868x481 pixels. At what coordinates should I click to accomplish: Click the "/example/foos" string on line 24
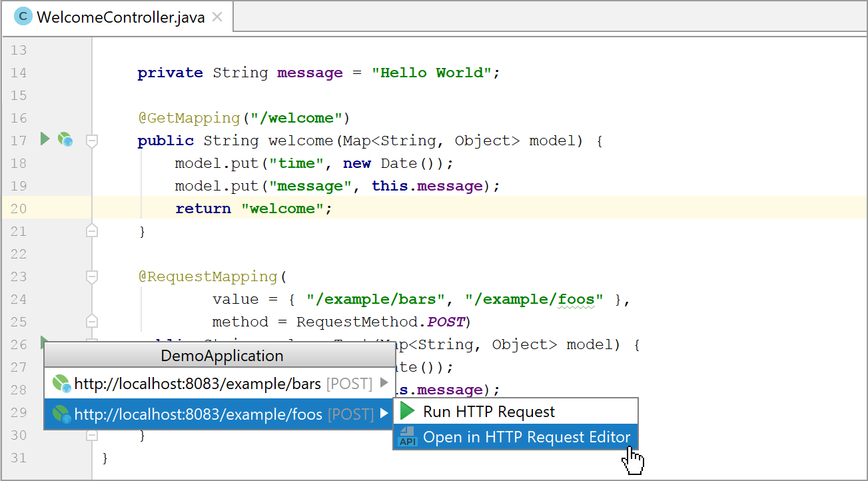point(534,299)
